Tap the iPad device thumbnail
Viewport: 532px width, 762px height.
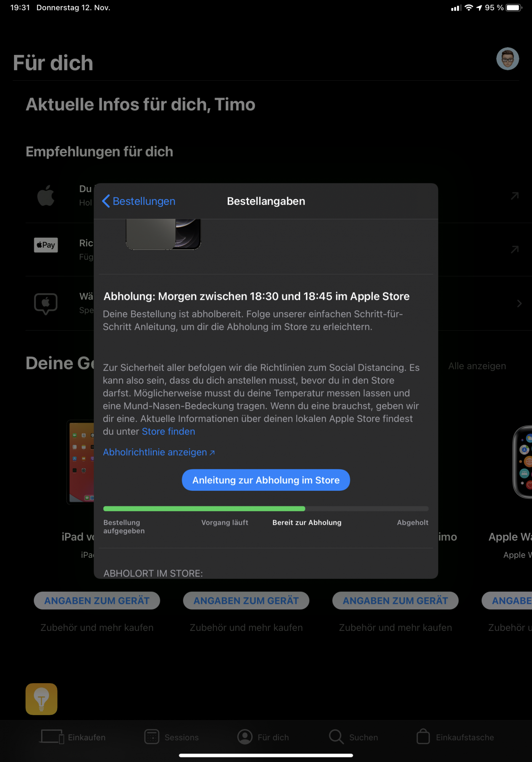(81, 463)
